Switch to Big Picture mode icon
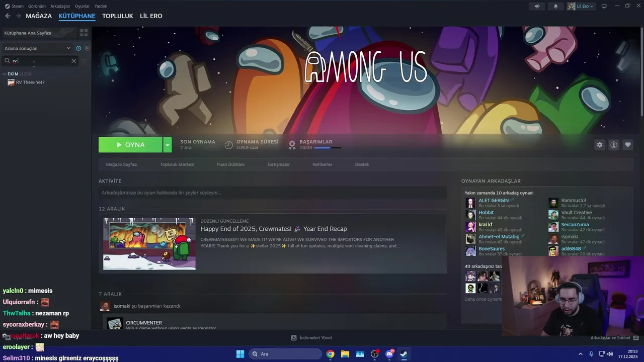The height and width of the screenshot is (362, 644). (604, 6)
